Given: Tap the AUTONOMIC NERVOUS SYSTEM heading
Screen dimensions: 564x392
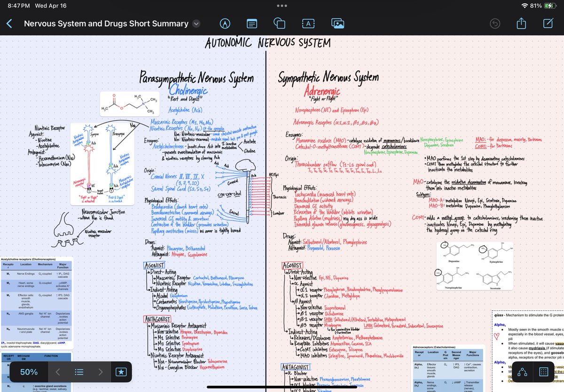Looking at the screenshot, I should coord(267,43).
